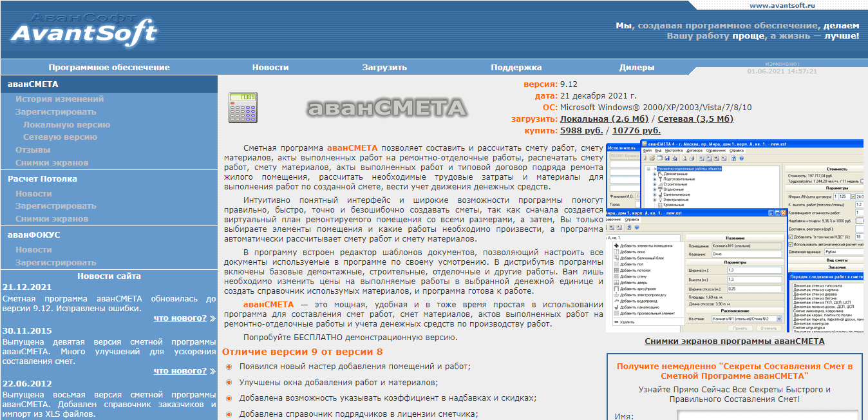Select Расчет Потолка sidebar heading

point(42,179)
